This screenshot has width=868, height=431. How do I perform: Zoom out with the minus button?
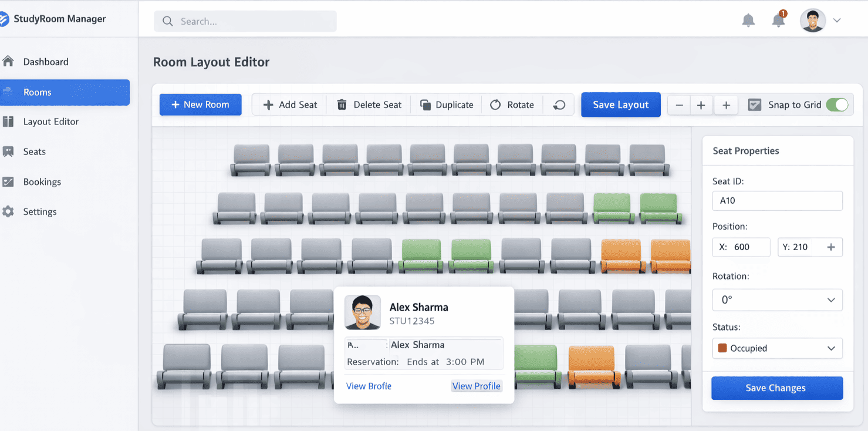(x=679, y=105)
